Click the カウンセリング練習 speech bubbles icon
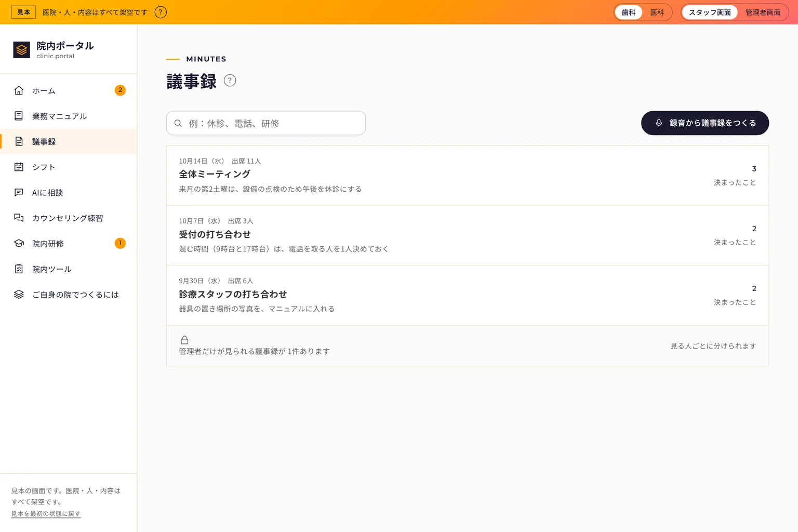The image size is (798, 532). 19,218
